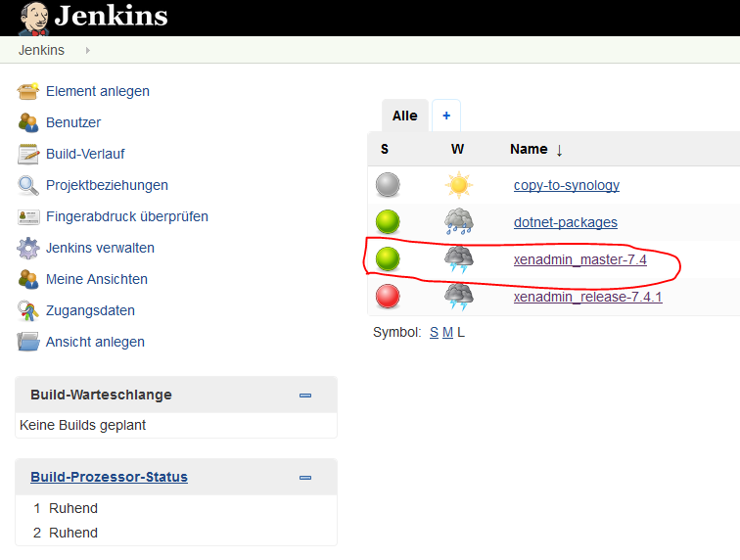Click rainy weather icon of dotnet-packages
The image size is (740, 560).
pos(459,222)
